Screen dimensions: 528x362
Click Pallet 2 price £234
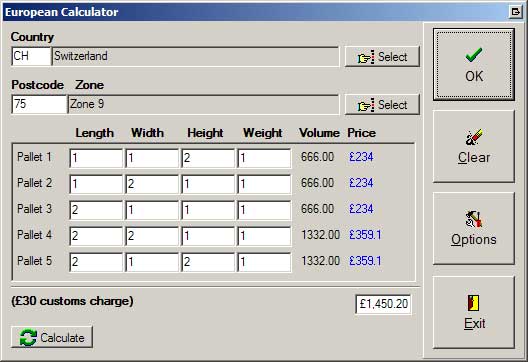coord(361,183)
